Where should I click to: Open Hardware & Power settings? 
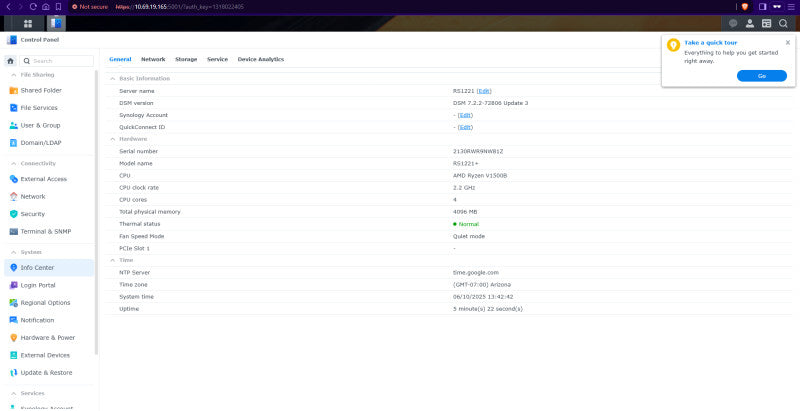pos(49,338)
